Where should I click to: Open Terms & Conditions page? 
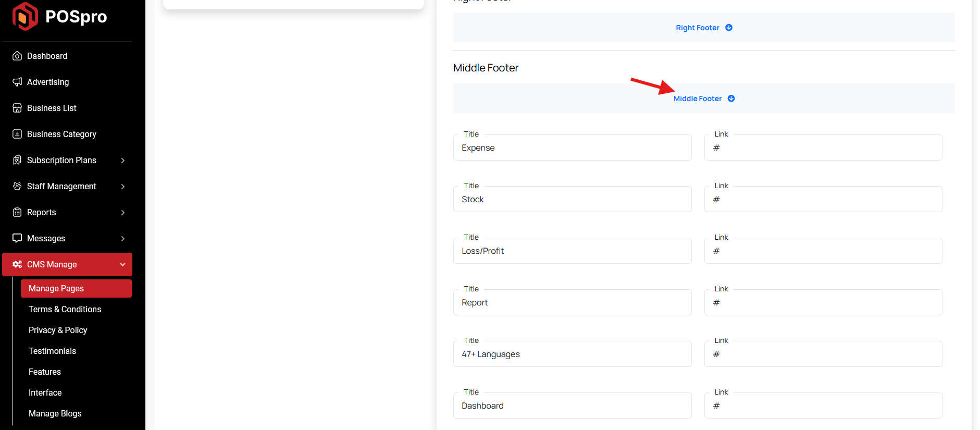(65, 310)
